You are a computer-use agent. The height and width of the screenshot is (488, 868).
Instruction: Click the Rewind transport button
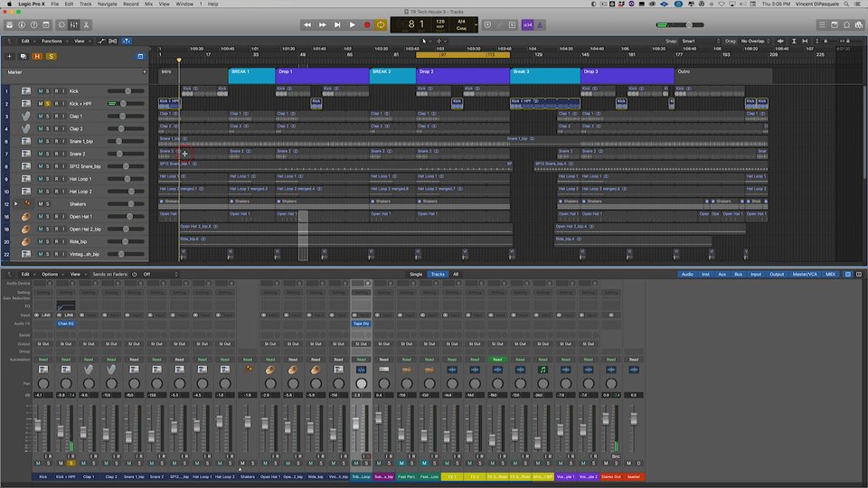coord(307,25)
